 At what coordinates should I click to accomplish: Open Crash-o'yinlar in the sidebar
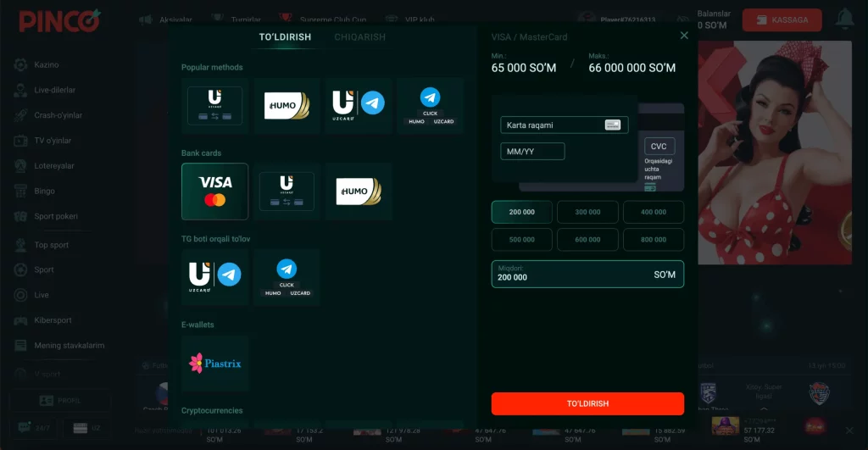pos(58,115)
